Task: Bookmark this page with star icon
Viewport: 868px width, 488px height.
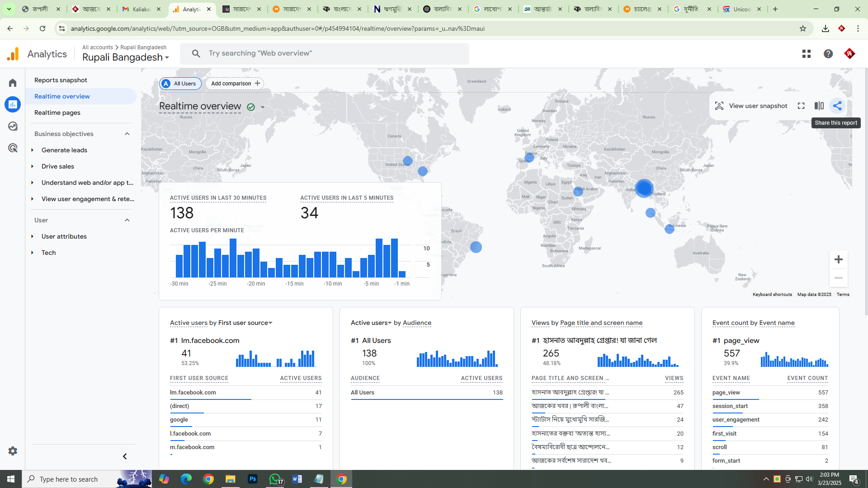Action: pos(803,28)
